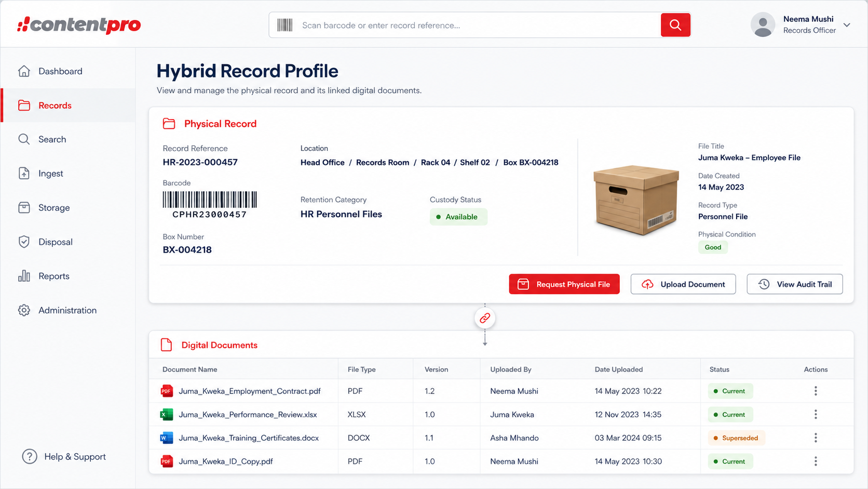Open Juma_Kweka_Employment_Contract.pdf document link

point(250,391)
